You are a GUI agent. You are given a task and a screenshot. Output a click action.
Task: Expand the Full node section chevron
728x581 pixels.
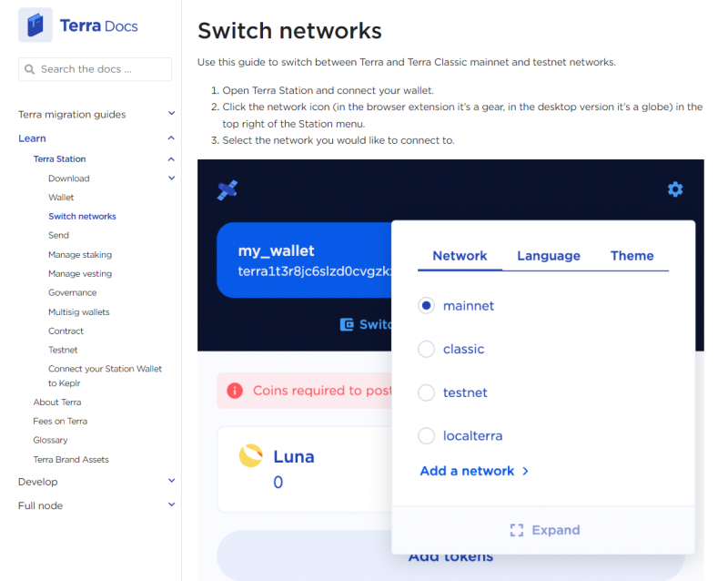(171, 505)
